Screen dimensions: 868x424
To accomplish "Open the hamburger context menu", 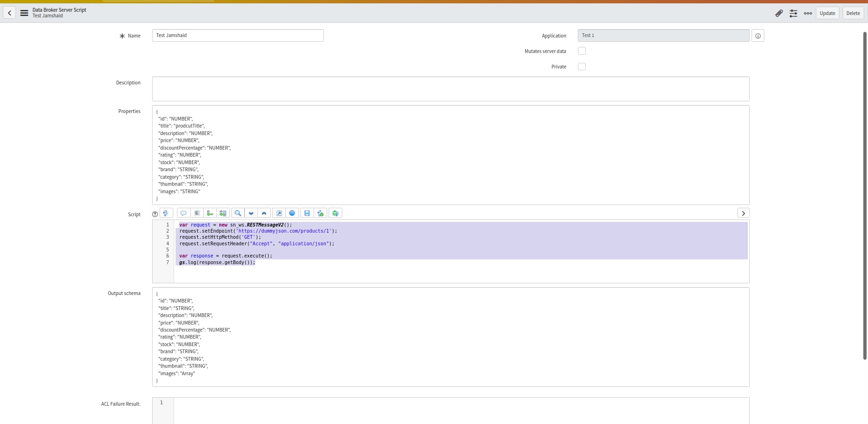I will 24,13.
